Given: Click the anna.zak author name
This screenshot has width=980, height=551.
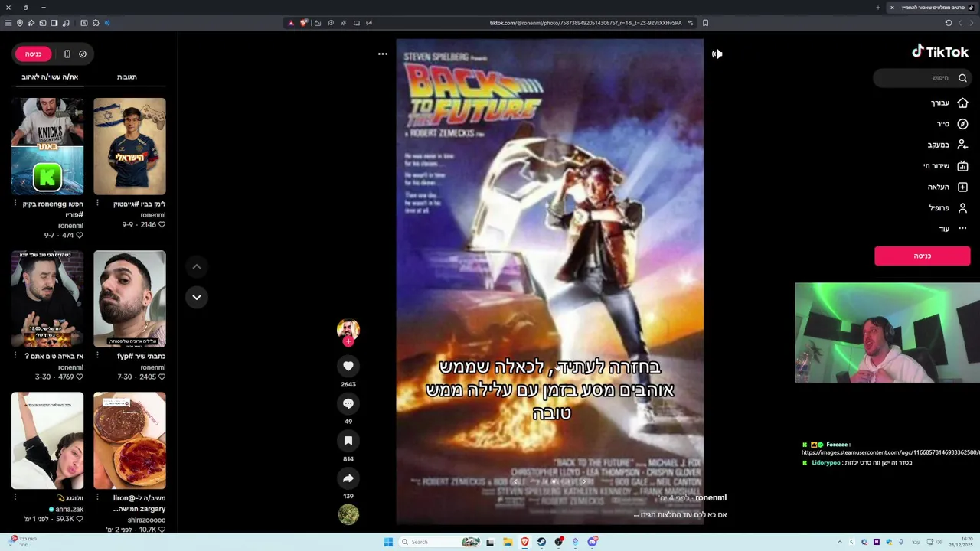Looking at the screenshot, I should click(69, 509).
